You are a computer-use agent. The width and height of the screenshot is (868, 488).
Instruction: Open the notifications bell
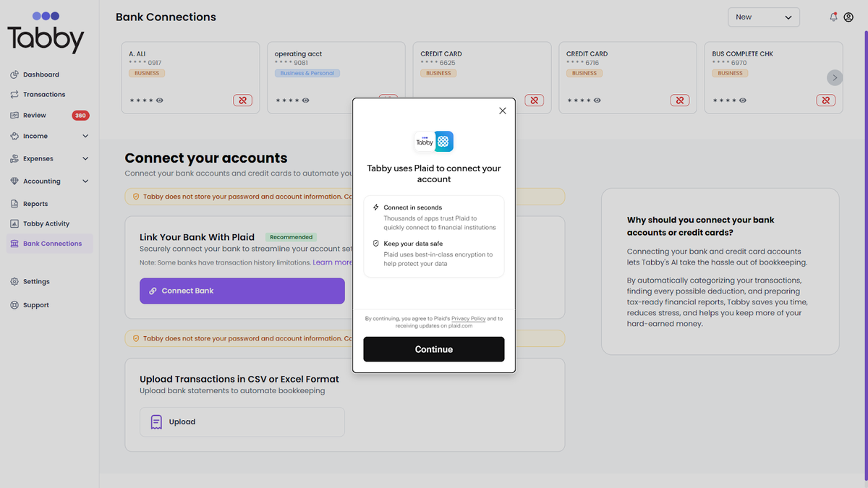pos(833,17)
